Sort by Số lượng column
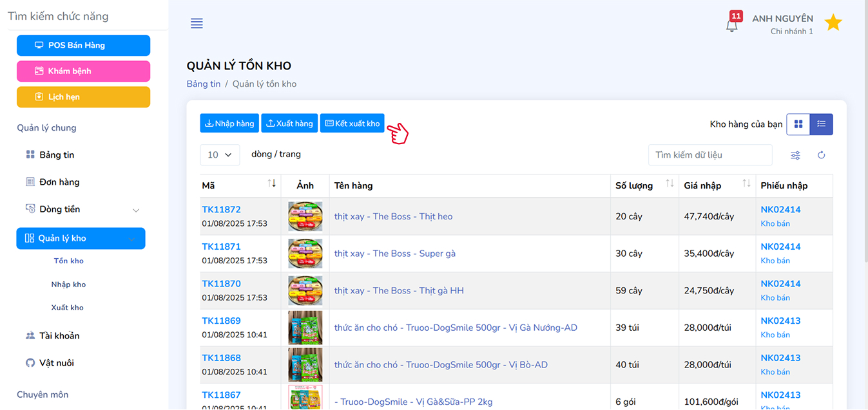Image resolution: width=868 pixels, height=410 pixels. tap(670, 184)
